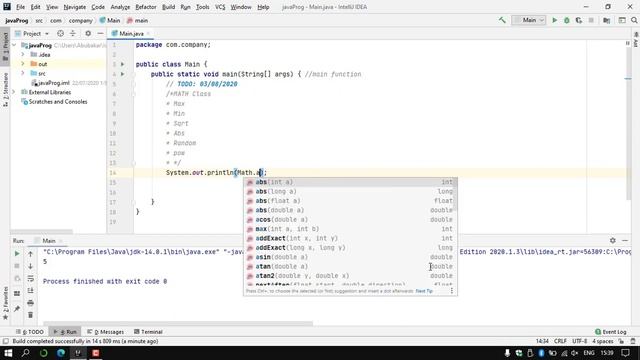The image size is (640, 360).
Task: Click Collapse All icon in Project panel
Action: click(73, 33)
